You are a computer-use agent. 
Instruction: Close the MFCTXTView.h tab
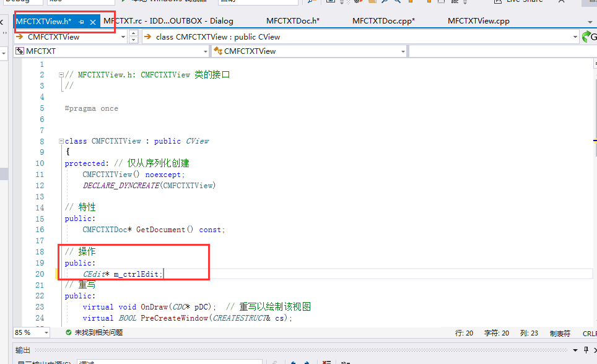tap(93, 20)
